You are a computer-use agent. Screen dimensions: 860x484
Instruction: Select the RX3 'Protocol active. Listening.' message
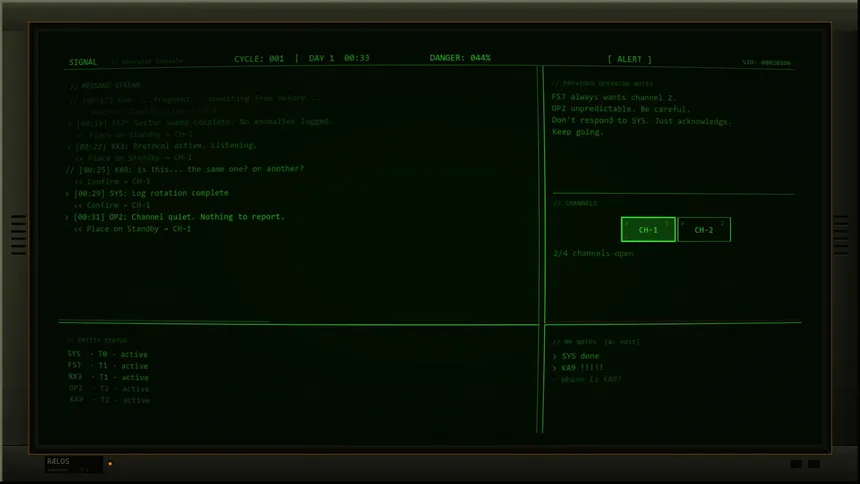[x=162, y=146]
